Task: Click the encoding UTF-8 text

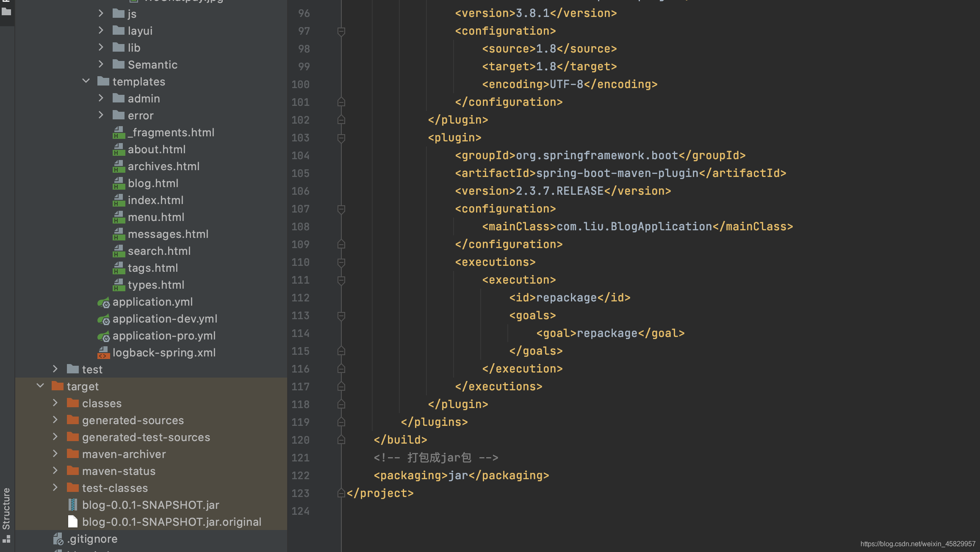Action: coord(566,84)
